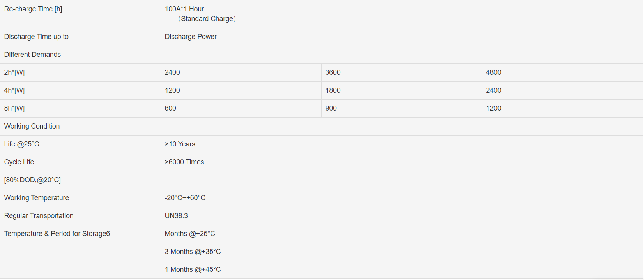Click the [80%DOD,@20°C] label

point(32,180)
